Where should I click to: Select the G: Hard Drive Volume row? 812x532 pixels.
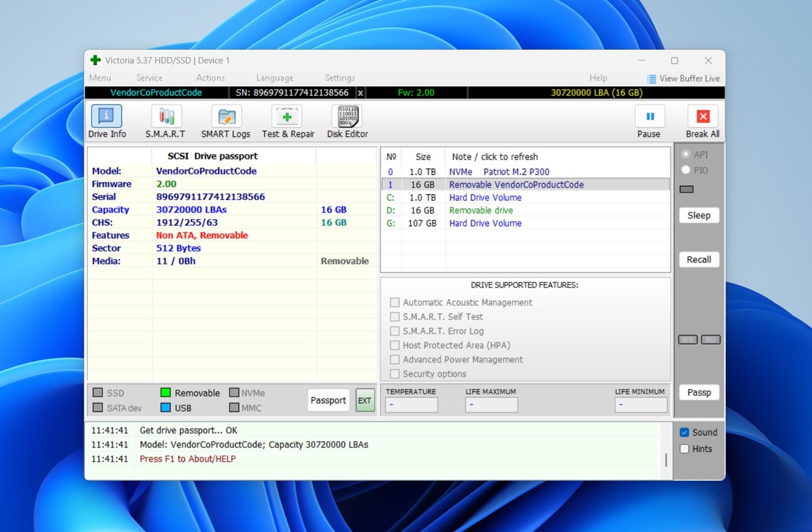[x=485, y=223]
